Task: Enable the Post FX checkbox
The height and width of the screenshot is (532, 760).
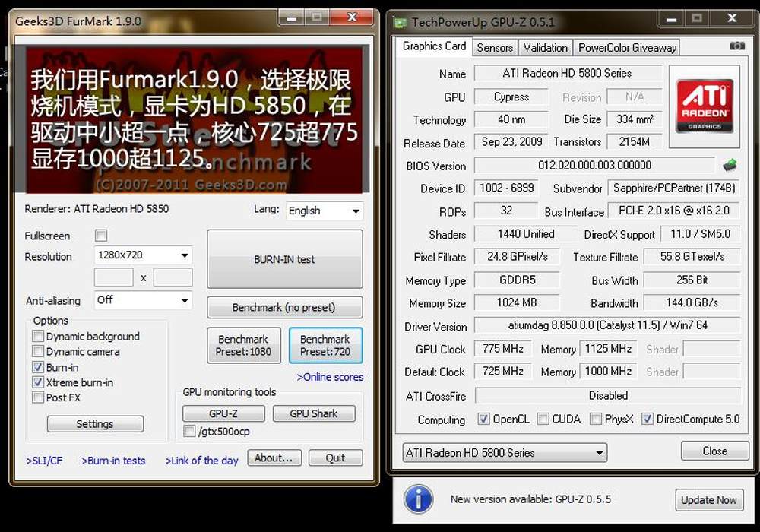Action: (x=38, y=397)
